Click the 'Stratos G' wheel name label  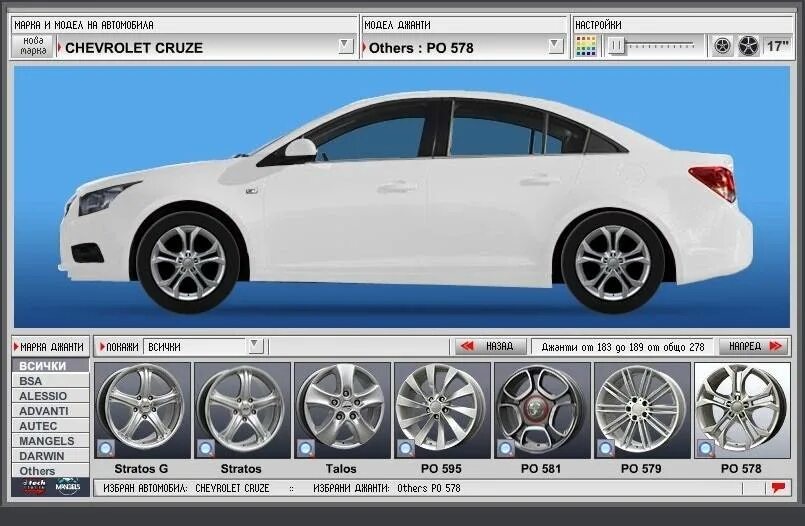pos(141,469)
